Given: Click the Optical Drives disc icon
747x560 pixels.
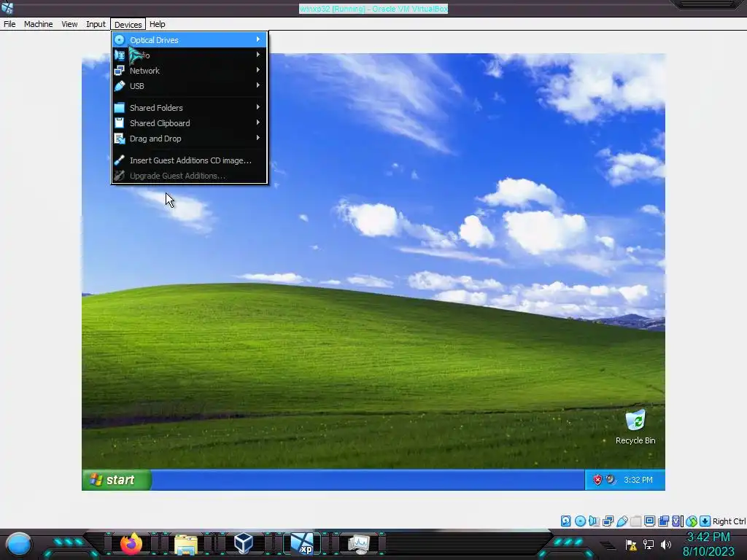Looking at the screenshot, I should tap(120, 40).
